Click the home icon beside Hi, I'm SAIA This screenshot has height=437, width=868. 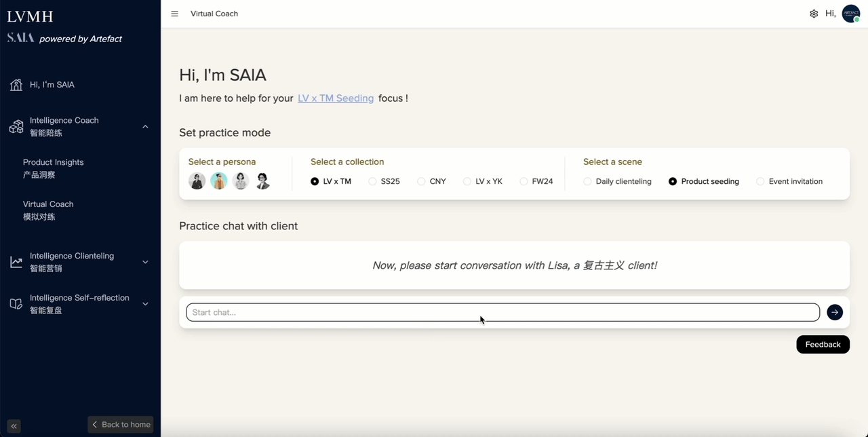click(16, 85)
